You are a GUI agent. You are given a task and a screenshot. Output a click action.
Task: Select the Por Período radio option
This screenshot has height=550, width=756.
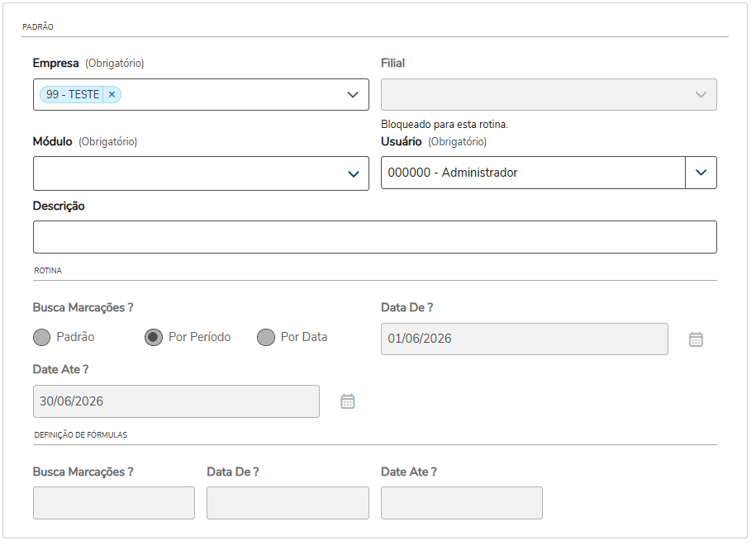[x=154, y=338]
